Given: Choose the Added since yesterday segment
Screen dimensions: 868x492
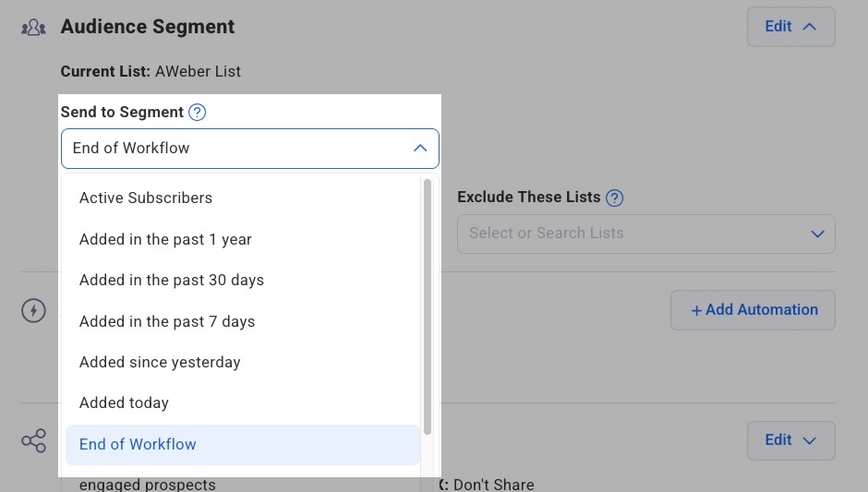Looking at the screenshot, I should 160,363.
